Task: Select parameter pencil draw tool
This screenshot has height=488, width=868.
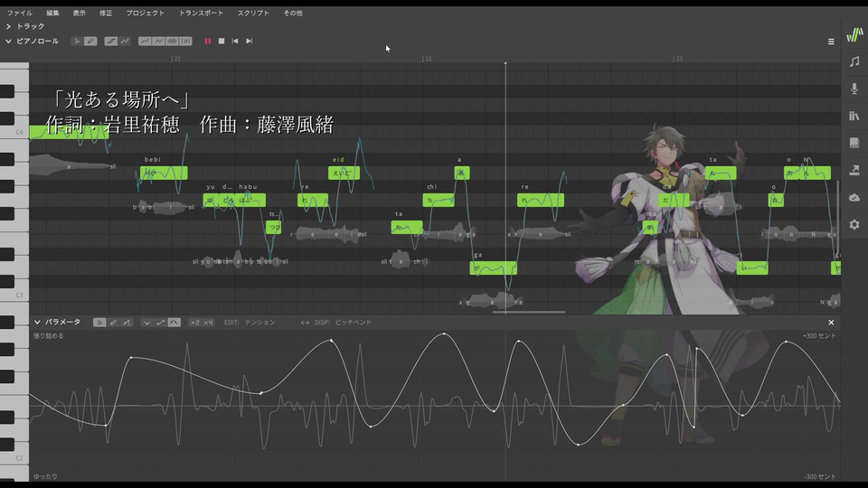Action: click(113, 322)
